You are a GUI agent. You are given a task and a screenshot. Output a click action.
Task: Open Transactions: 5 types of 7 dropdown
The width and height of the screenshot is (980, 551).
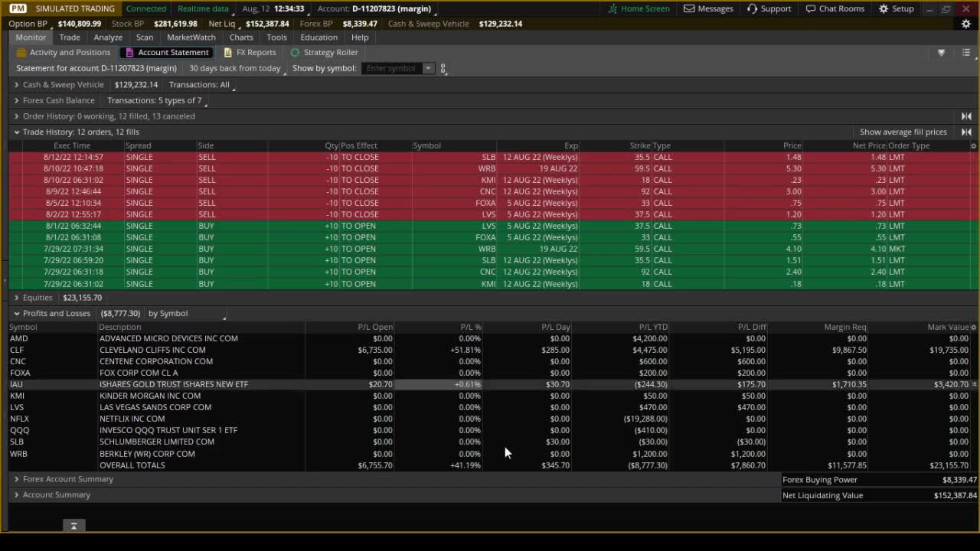tap(155, 100)
